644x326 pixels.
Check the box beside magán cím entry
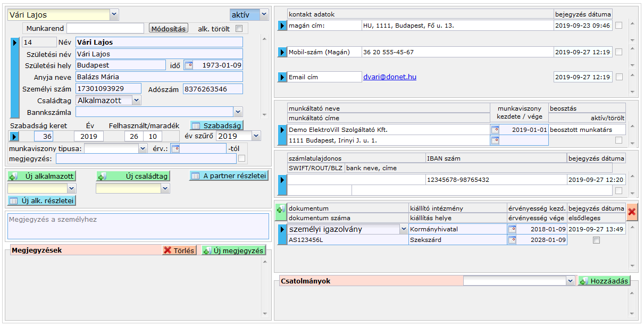618,25
